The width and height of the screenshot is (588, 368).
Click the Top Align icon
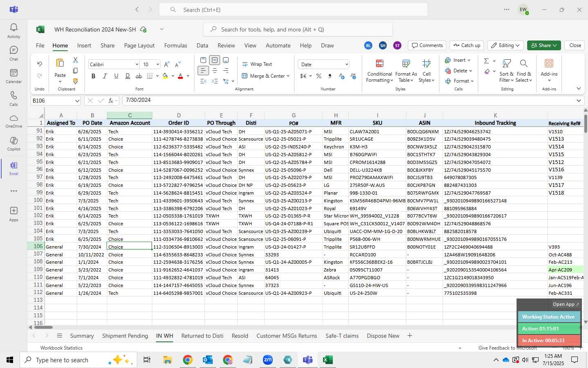click(203, 60)
